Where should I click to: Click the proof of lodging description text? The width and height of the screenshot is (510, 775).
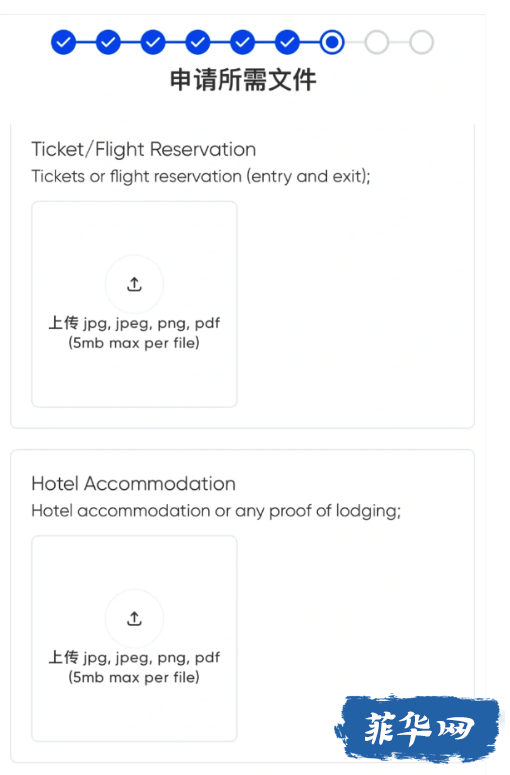coord(216,511)
